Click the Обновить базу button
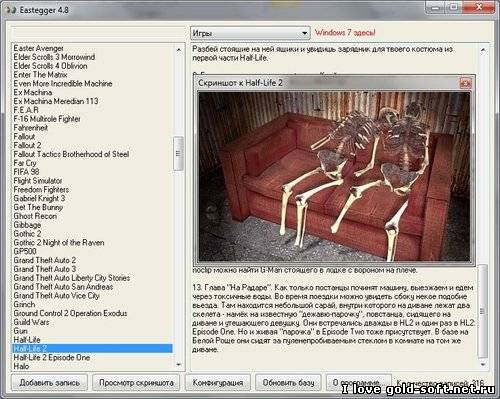This screenshot has height=399, width=500. (288, 383)
